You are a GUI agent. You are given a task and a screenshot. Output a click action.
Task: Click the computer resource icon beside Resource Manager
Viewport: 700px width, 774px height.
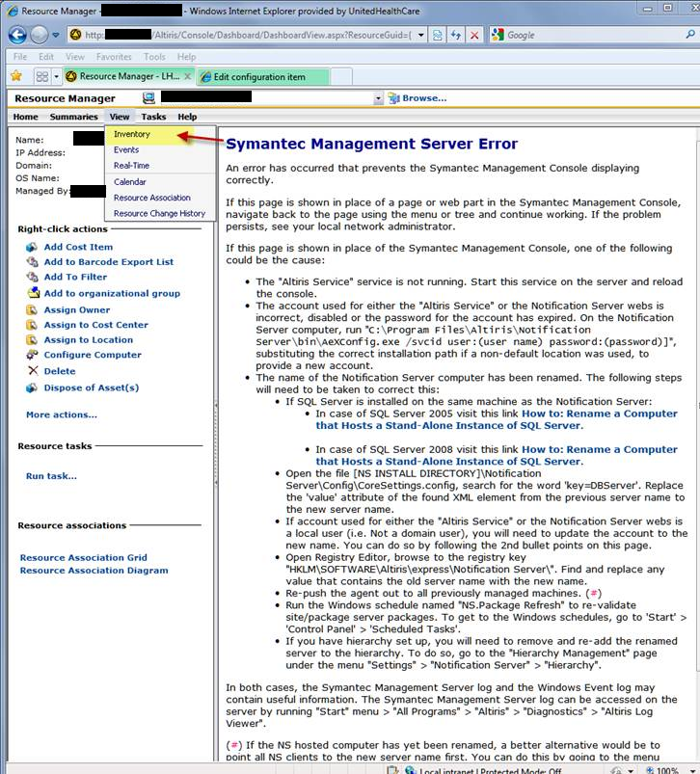coord(148,97)
